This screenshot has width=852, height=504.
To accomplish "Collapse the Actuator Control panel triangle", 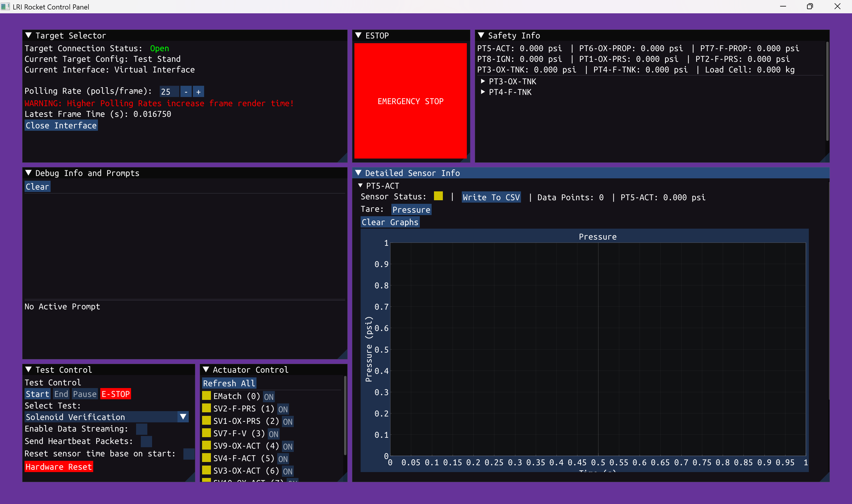I will coord(206,369).
